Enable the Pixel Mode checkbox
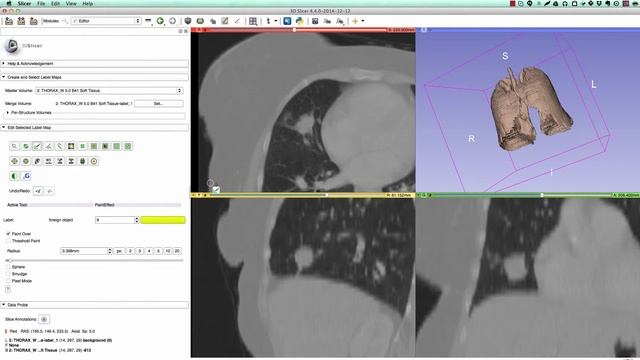The width and height of the screenshot is (640, 360). coord(8,281)
